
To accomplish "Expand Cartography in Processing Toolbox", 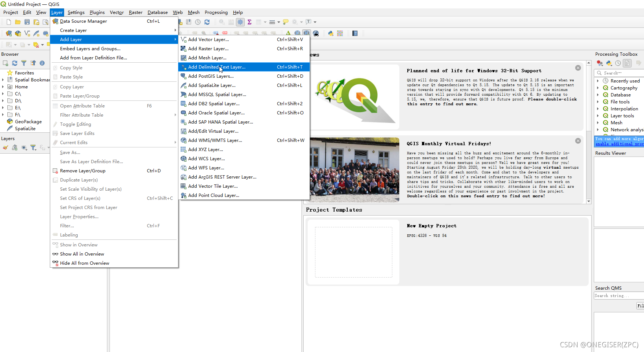I will (598, 88).
